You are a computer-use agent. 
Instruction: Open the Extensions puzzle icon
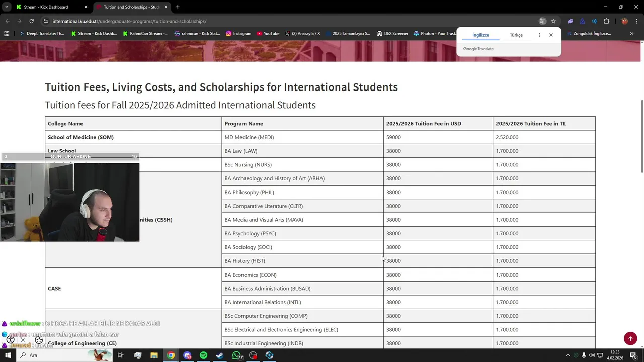coord(606,21)
